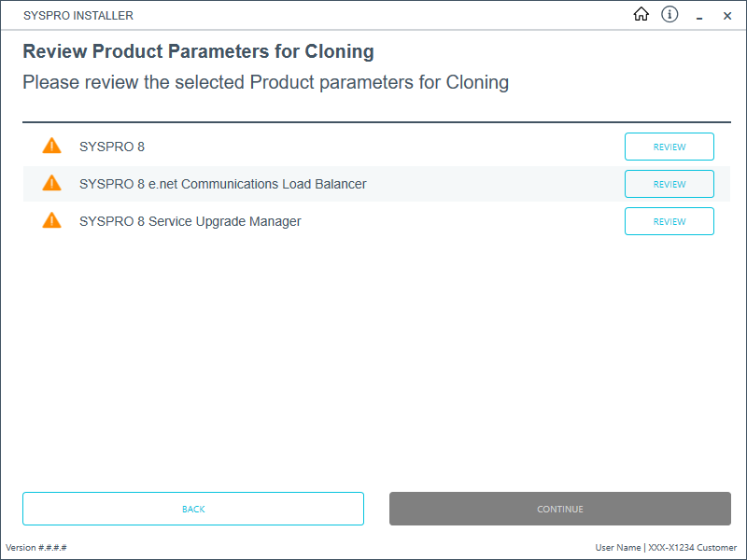Viewport: 747px width, 560px height.
Task: Click the warning icon beside SYSPRO 8
Action: click(52, 146)
